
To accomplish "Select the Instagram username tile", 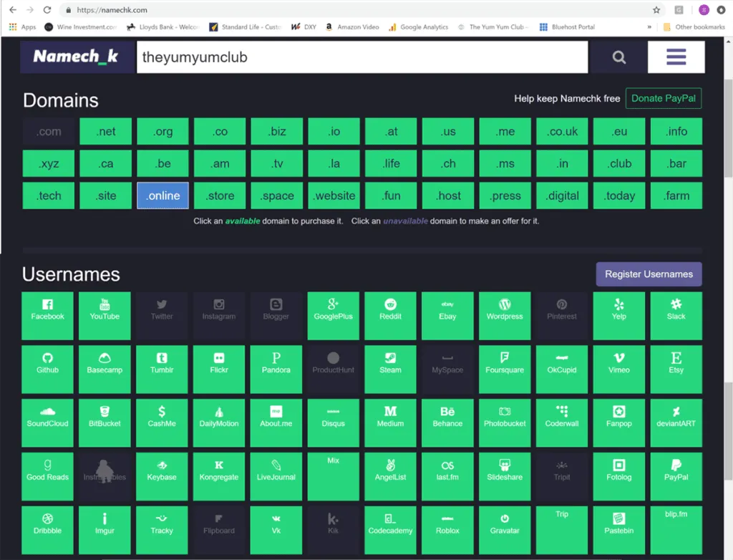I will (x=219, y=316).
